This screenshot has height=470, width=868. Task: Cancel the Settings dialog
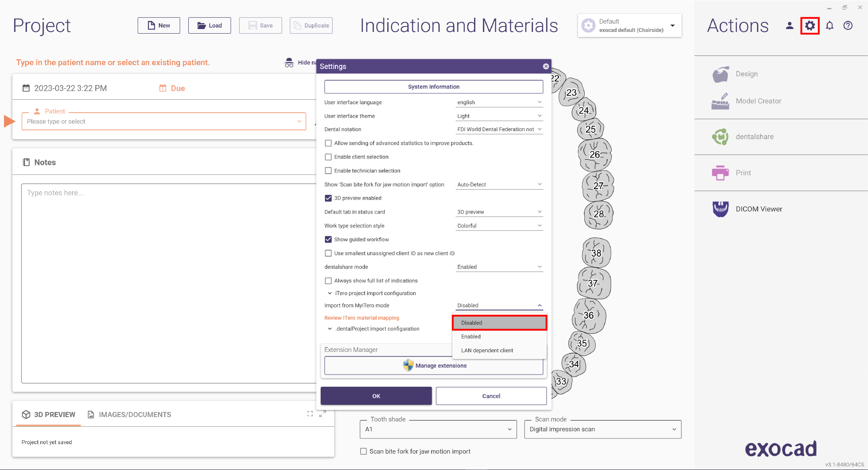(x=491, y=396)
